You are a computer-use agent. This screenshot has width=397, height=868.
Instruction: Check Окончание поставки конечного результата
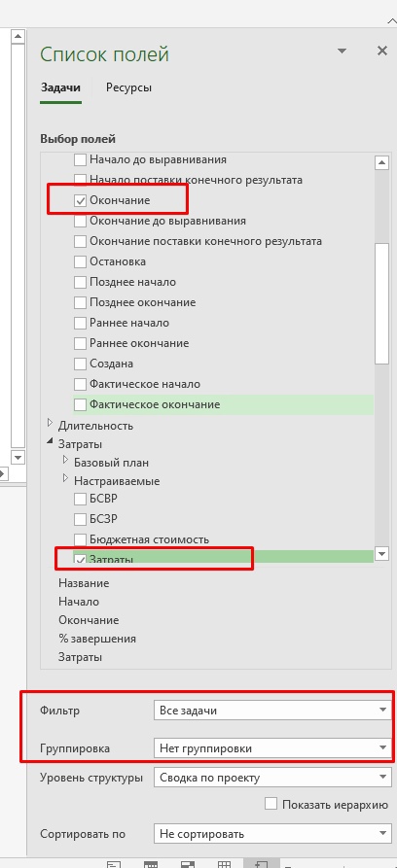tap(81, 241)
